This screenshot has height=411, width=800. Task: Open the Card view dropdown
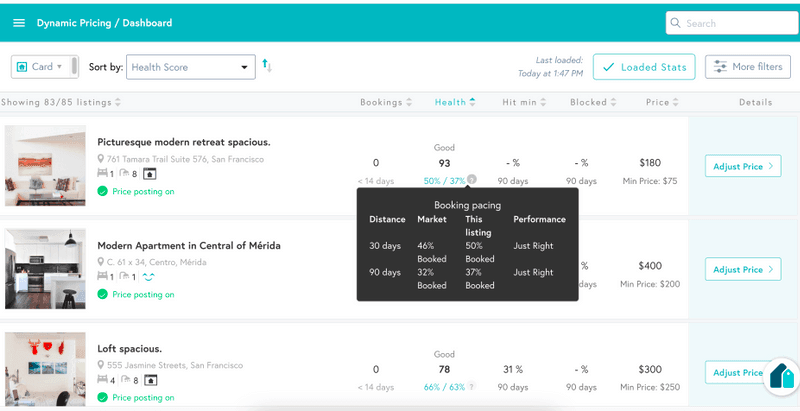[40, 67]
